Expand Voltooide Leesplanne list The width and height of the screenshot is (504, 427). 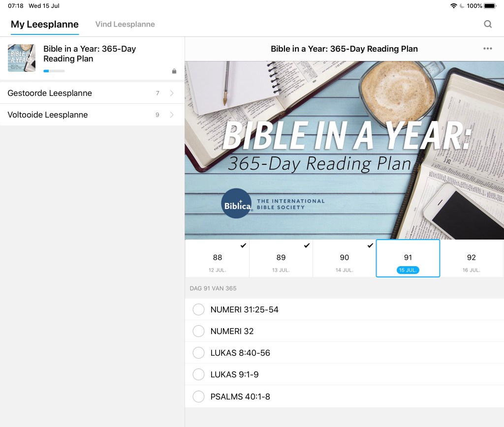(92, 115)
